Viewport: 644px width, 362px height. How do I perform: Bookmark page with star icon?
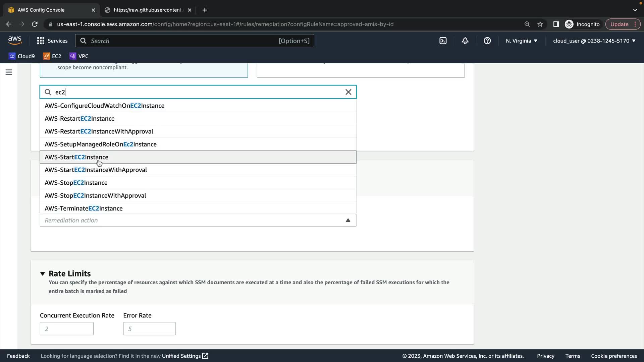540,24
